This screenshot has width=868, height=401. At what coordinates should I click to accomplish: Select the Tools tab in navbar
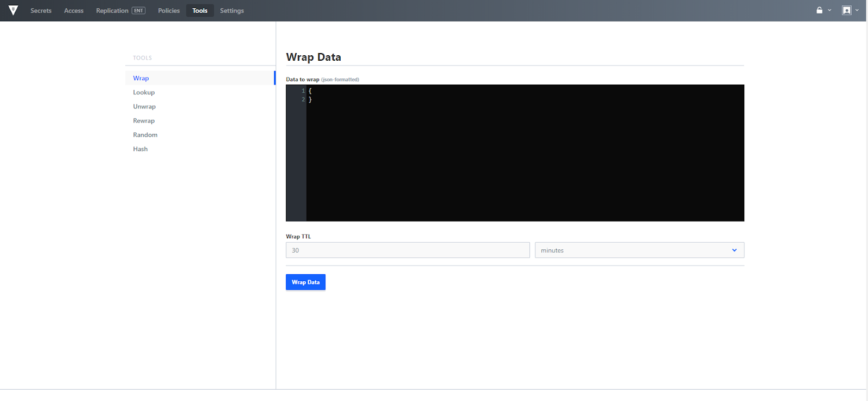(200, 11)
